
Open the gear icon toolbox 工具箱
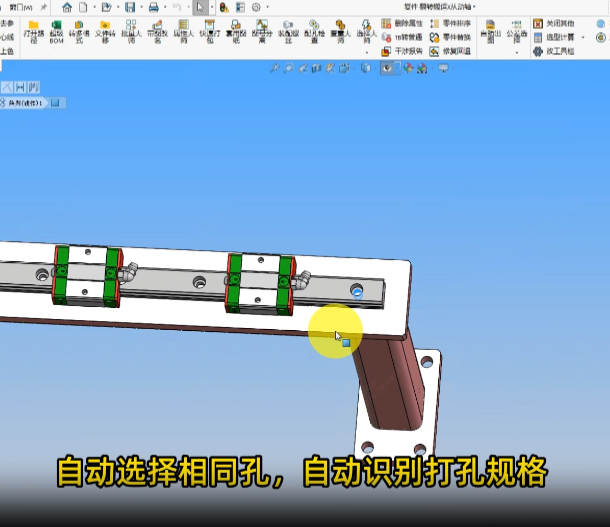554,51
